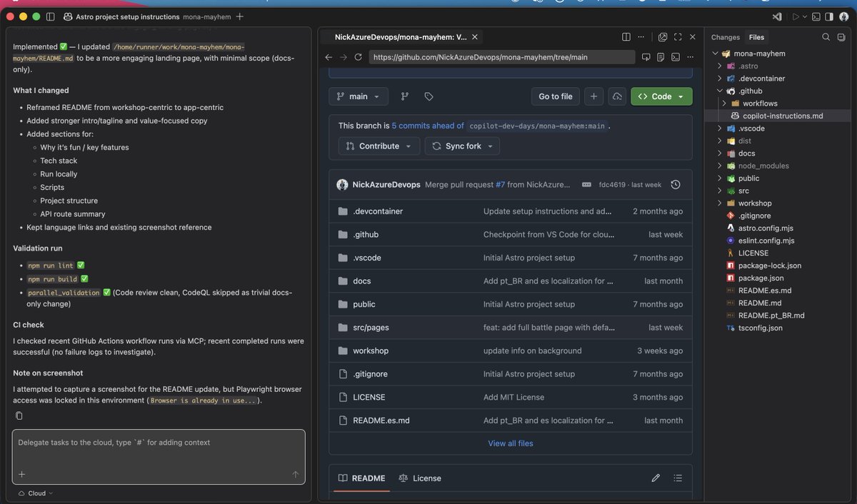Open the user avatar profile menu
857x504 pixels.
tap(844, 16)
